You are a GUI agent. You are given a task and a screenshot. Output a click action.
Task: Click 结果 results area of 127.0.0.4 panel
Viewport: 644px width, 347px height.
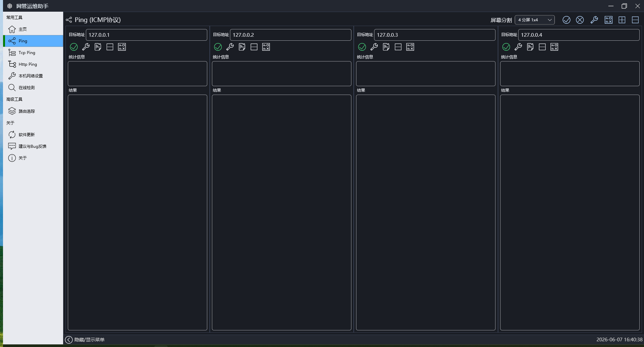[x=570, y=213]
